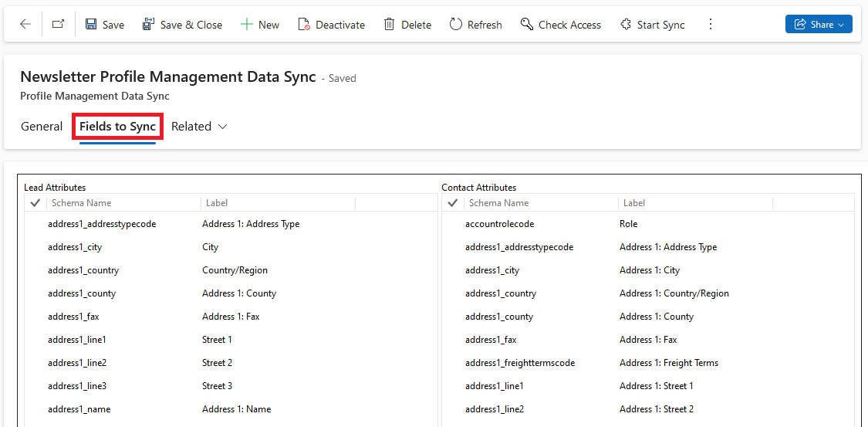Select lead row address1_addresstypecode
This screenshot has height=427, width=868.
(231, 224)
